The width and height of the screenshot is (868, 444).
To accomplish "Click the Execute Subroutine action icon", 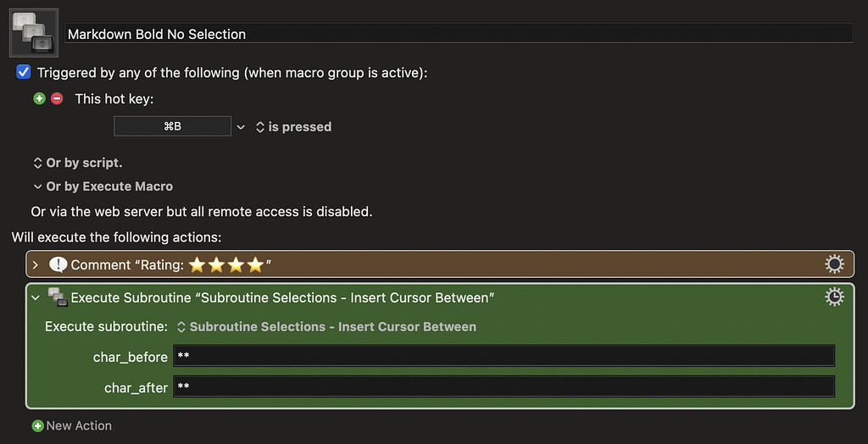I will pos(58,297).
